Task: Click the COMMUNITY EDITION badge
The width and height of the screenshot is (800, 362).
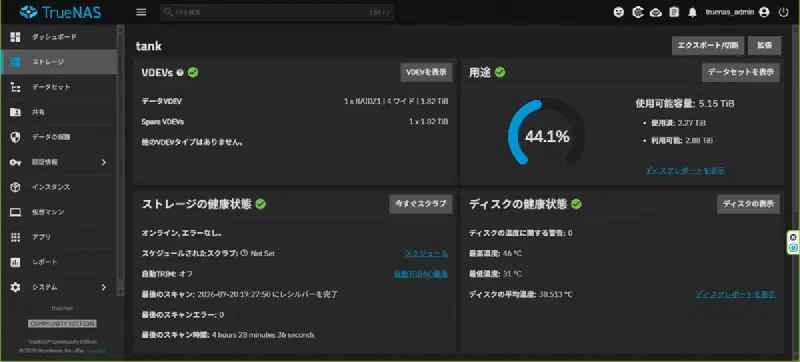Action: (x=62, y=324)
